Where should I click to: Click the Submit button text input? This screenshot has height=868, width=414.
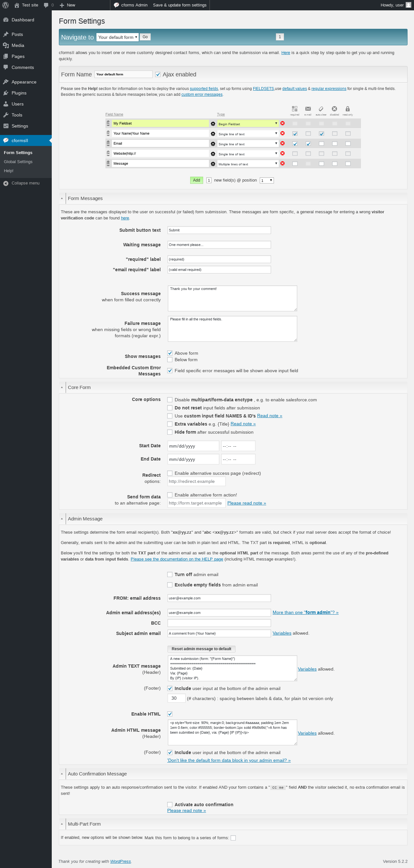pos(219,230)
